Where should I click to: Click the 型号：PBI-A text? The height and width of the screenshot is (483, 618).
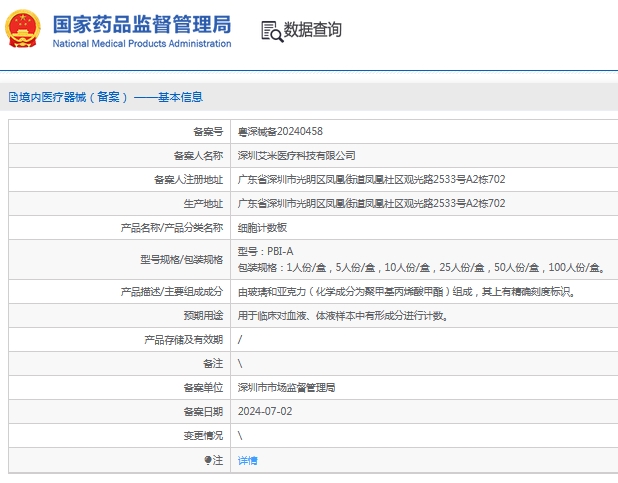point(265,251)
